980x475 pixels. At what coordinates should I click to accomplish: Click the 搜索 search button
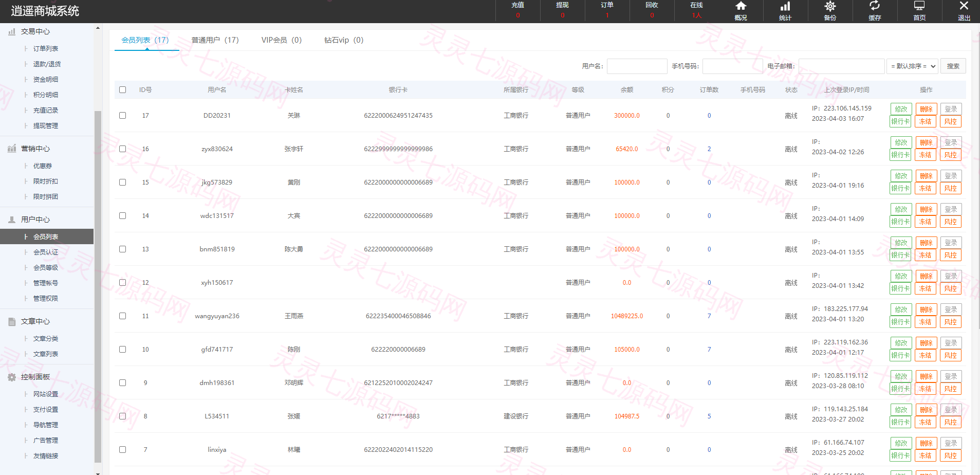click(953, 66)
